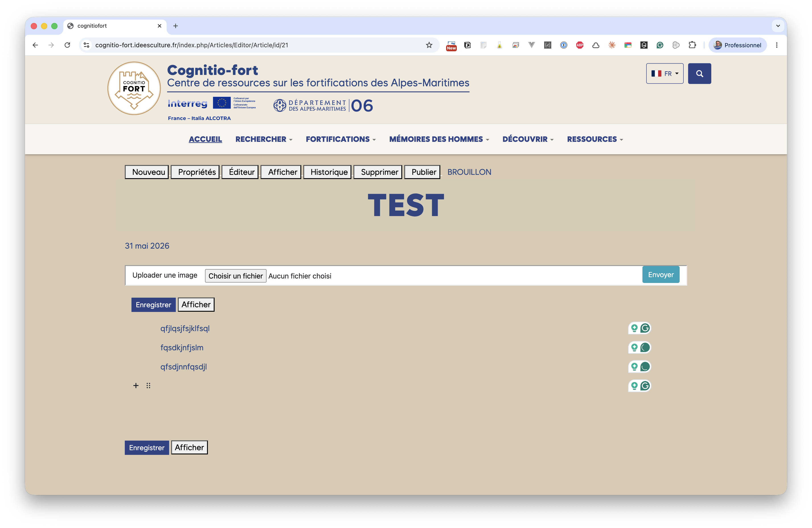Click Afficher next to upper Enregistrer

[x=196, y=304]
